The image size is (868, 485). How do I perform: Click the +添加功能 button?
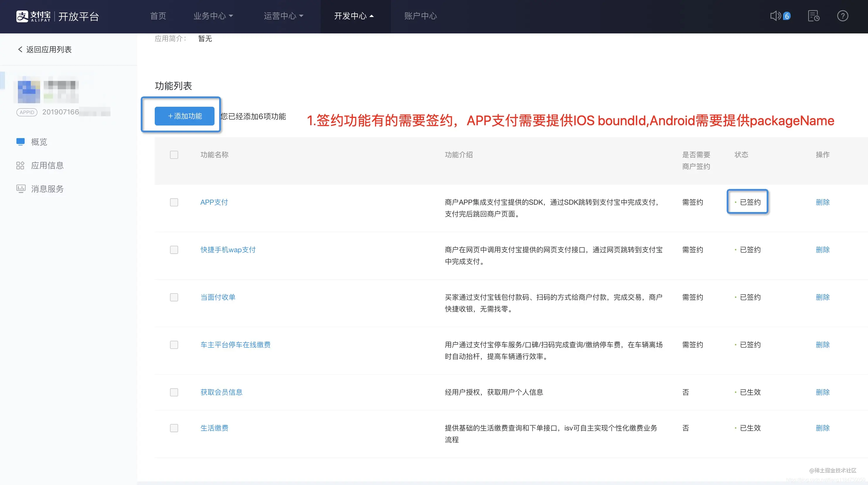185,116
